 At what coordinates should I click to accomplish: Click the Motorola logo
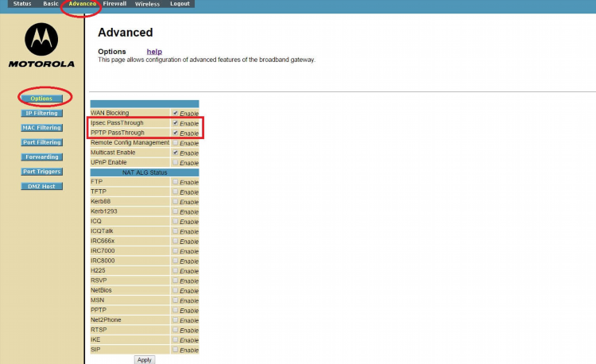41,45
